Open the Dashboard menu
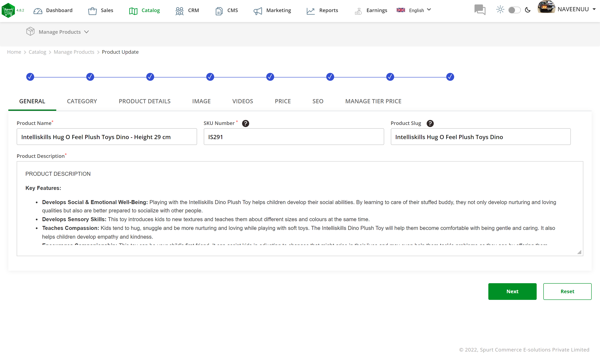Screen dimensions: 600x364 point(59,10)
